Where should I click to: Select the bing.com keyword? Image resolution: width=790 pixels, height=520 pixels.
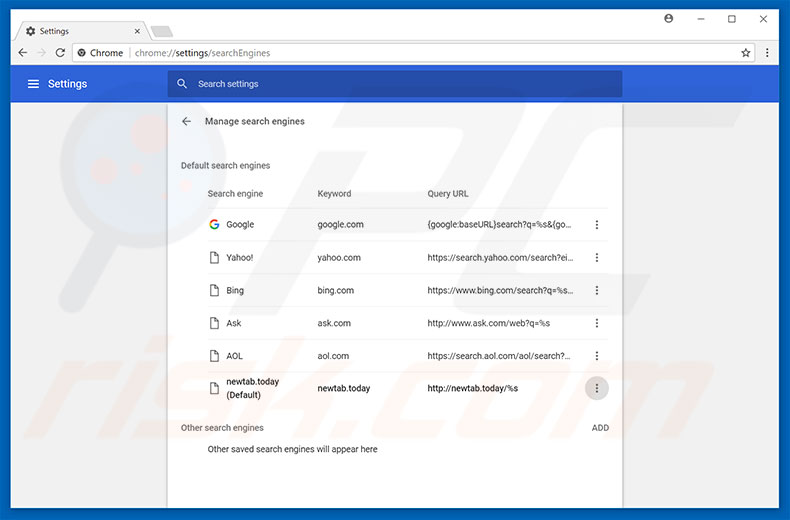pos(336,290)
